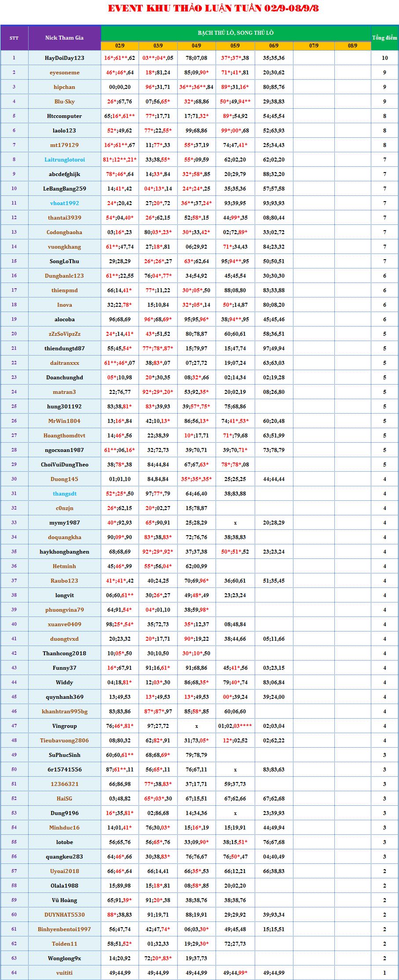Screen dimensions: 399x980
Task: Click the thangsdt username
Action: coord(64,494)
